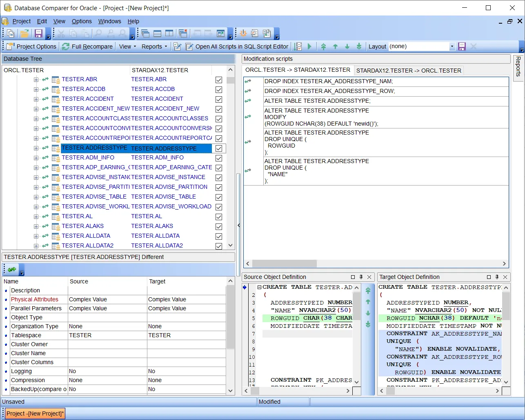Image resolution: width=525 pixels, height=420 pixels.
Task: Expand the TESTER.ACCIDENT tree node
Action: point(36,99)
